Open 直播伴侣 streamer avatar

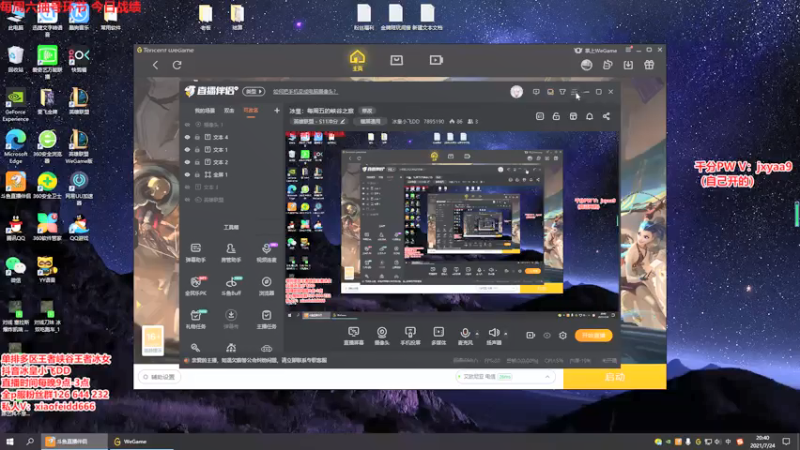pos(516,92)
